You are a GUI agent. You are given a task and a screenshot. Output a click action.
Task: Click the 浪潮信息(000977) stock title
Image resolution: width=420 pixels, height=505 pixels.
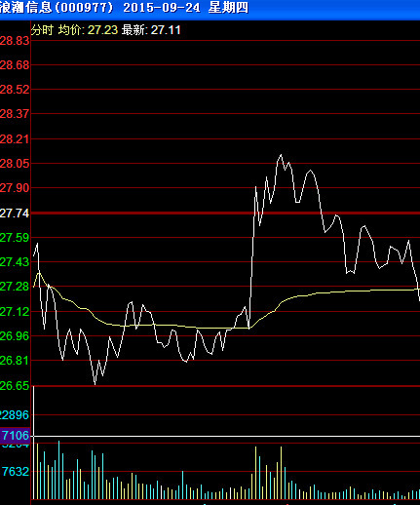[57, 8]
